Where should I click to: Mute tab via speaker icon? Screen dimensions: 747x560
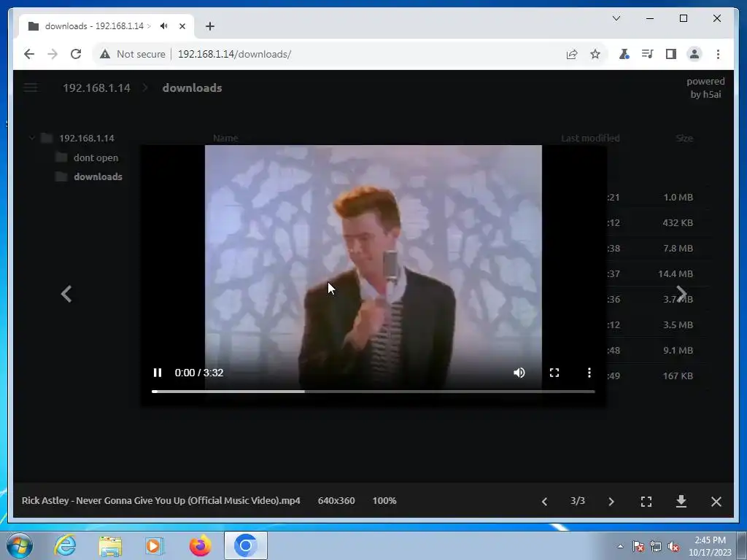pos(164,26)
